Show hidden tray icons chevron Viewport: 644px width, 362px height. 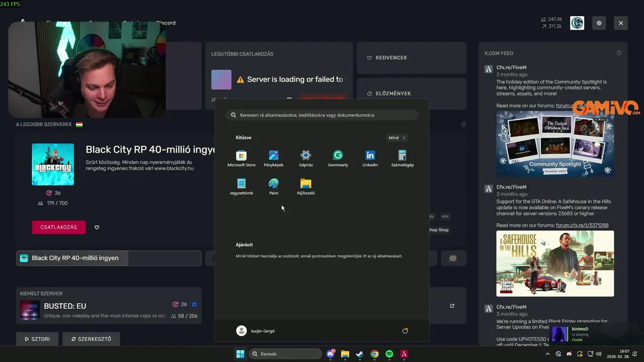click(548, 354)
